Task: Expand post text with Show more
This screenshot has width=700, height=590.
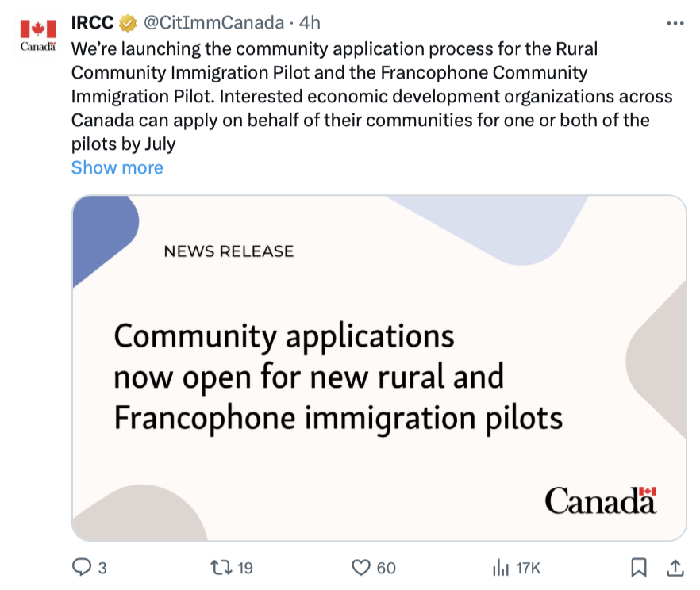Action: (117, 167)
